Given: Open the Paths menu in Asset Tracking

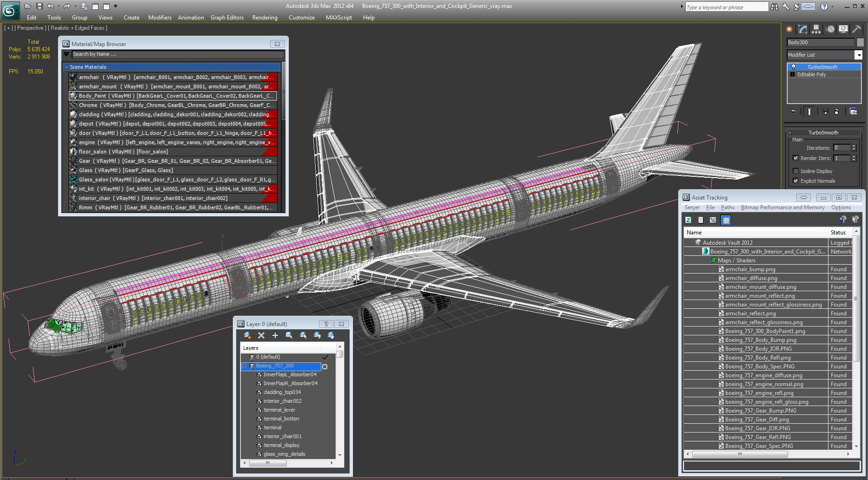Looking at the screenshot, I should (x=728, y=207).
